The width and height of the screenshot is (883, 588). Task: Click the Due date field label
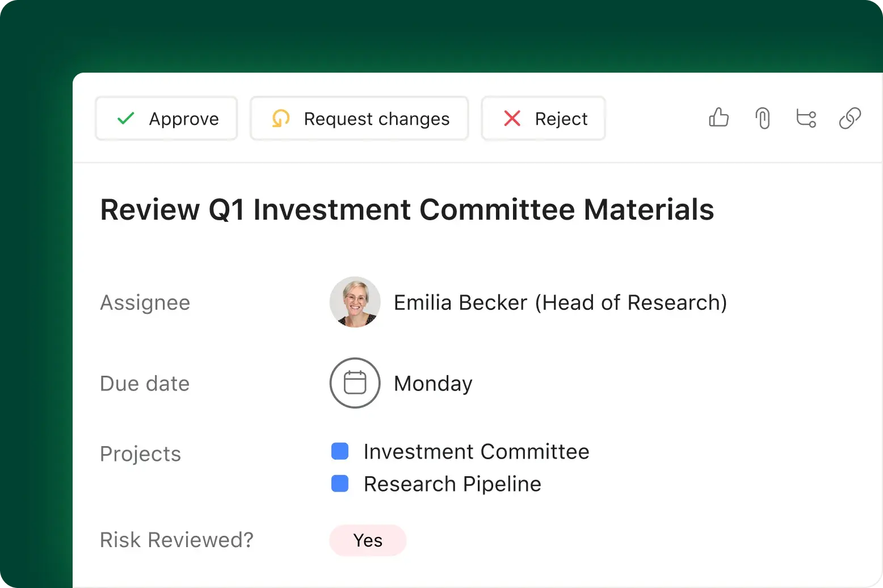(x=145, y=384)
